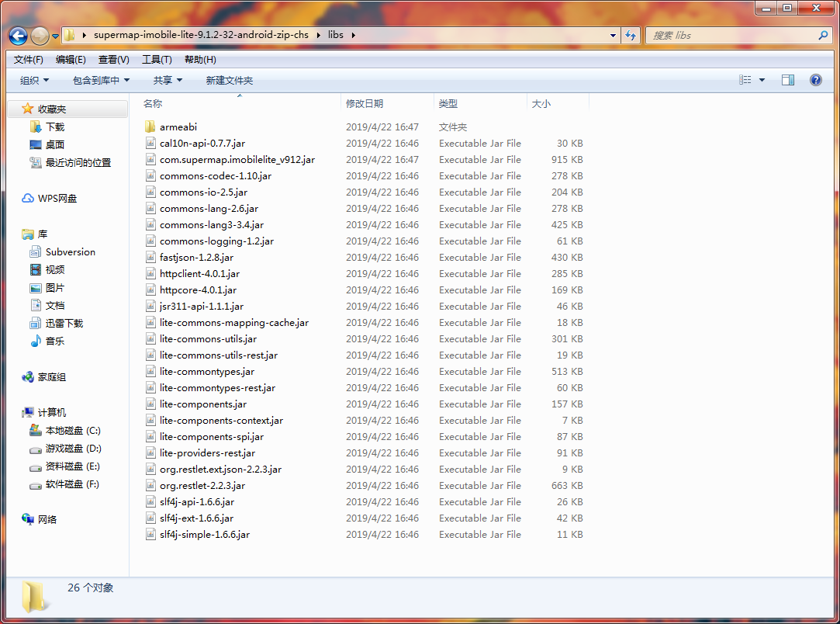Open the 文件(F) menu
840x624 pixels.
click(x=29, y=60)
